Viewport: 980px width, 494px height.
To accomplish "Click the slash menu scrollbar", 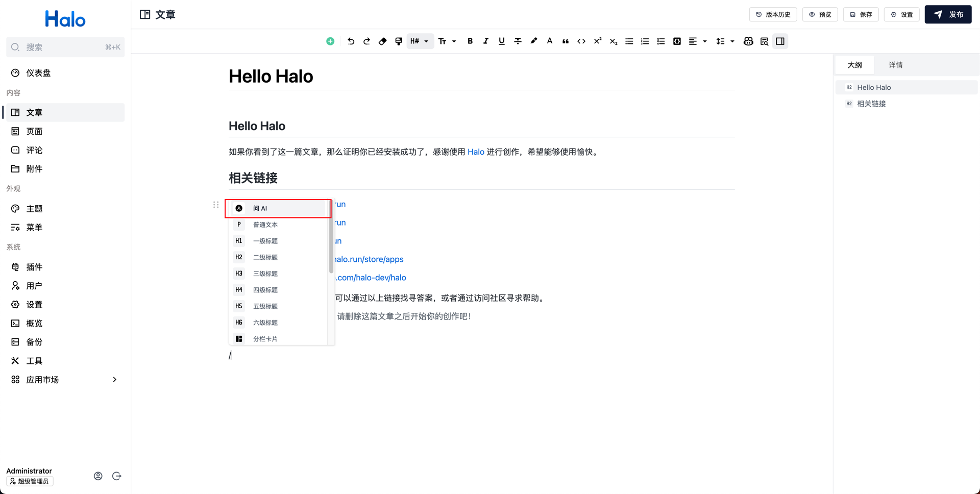I will click(x=331, y=237).
